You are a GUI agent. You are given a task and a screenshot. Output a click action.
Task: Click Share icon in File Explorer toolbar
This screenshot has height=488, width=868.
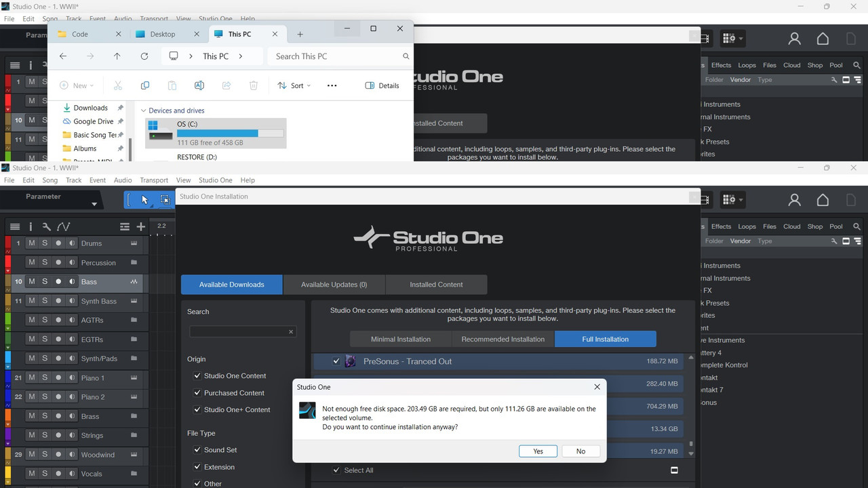point(226,85)
